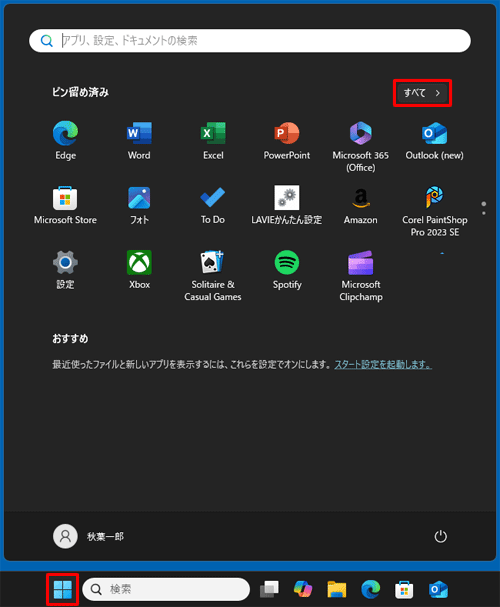
Task: Go to next pinned apps page dot
Action: (x=484, y=213)
